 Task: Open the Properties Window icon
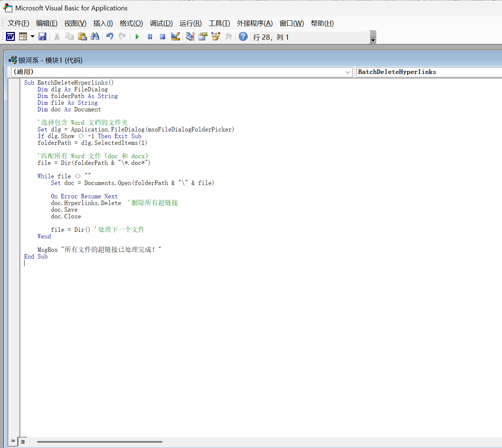click(x=203, y=36)
